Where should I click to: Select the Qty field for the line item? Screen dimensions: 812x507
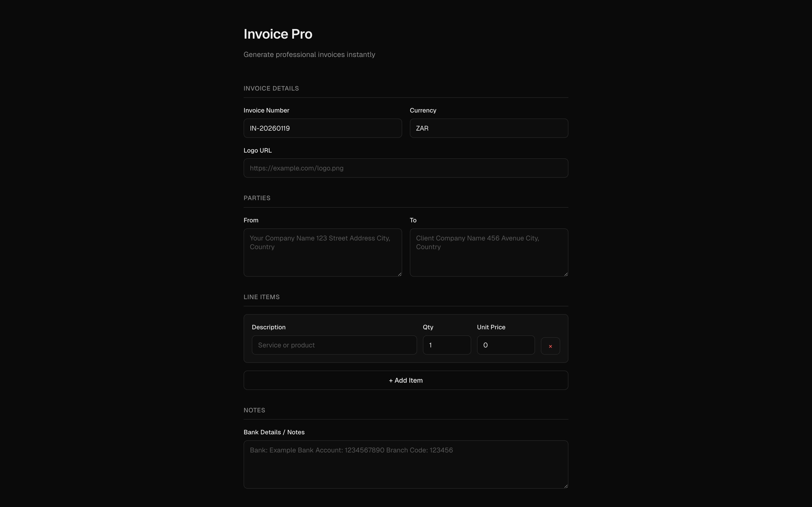(x=446, y=345)
